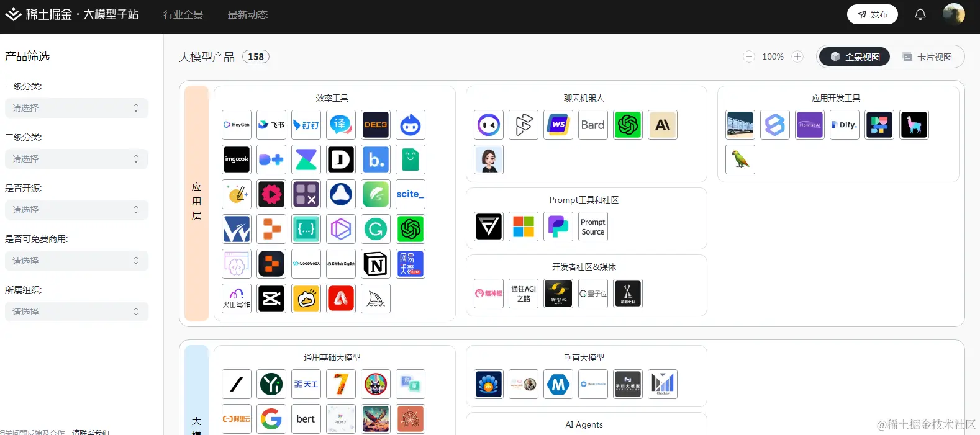The height and width of the screenshot is (435, 980).
Task: Click the 阿里云 model icon
Action: pyautogui.click(x=237, y=419)
